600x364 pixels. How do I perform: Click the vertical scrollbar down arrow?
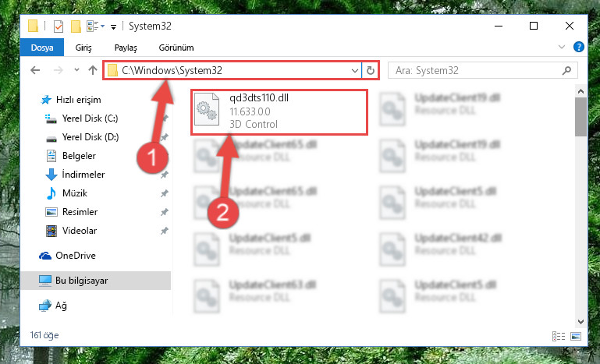[x=580, y=322]
